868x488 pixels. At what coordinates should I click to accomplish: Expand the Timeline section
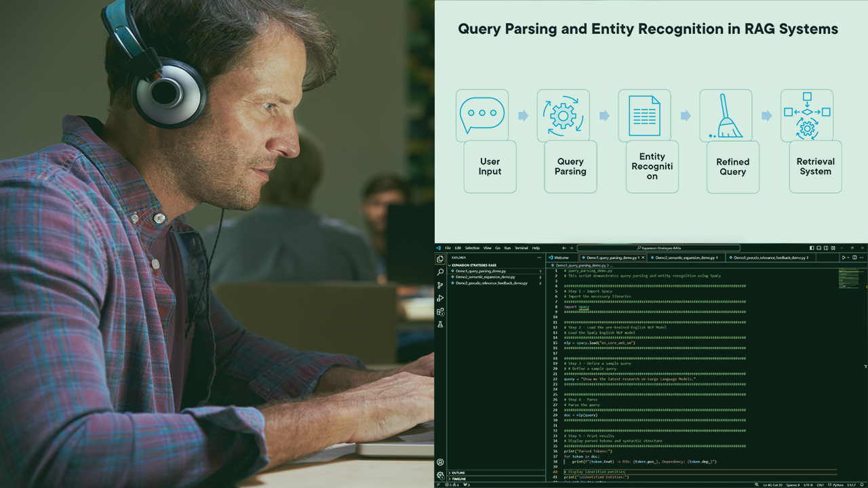(x=459, y=479)
